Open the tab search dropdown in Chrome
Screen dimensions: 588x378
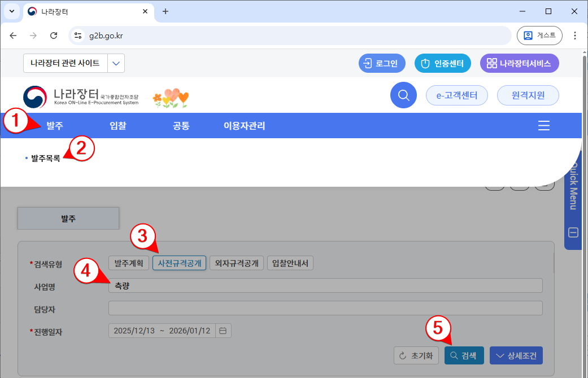(12, 11)
